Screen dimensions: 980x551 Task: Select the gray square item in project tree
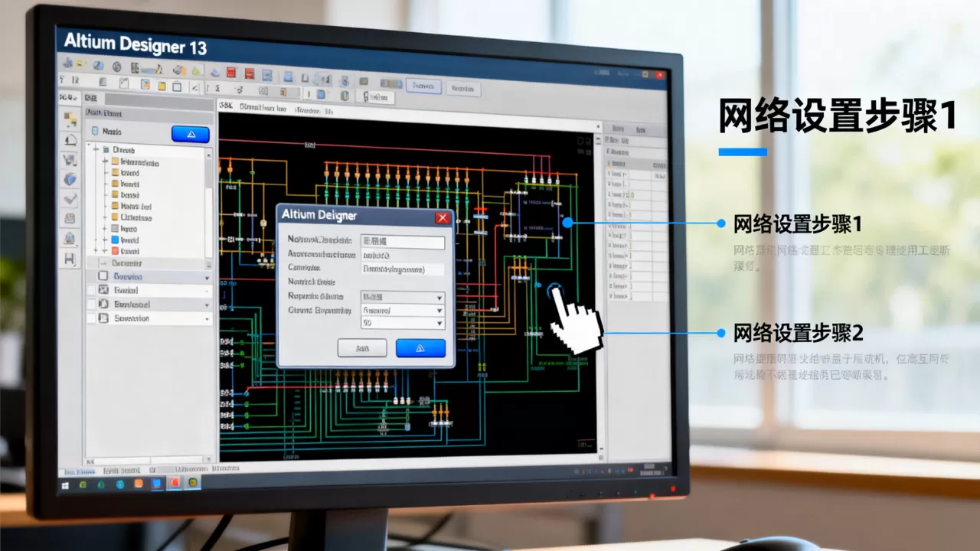point(115,229)
